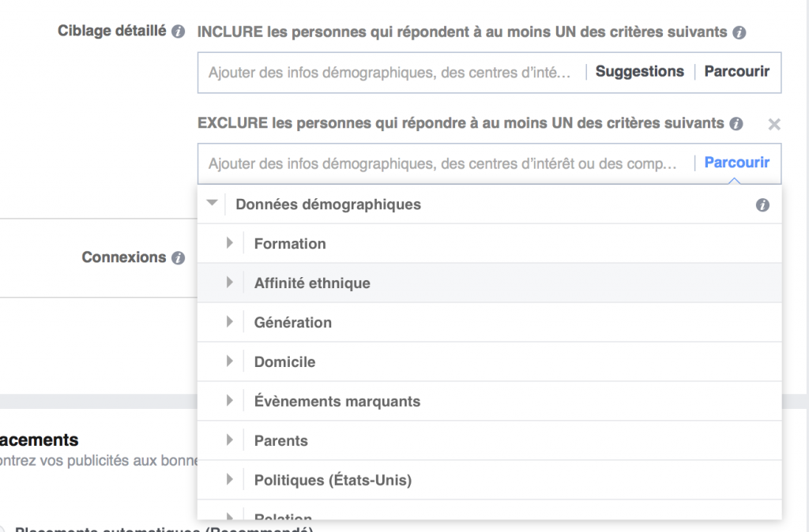Click the INCLURE criteria input field
Screen dimensions: 809x532
[389, 73]
